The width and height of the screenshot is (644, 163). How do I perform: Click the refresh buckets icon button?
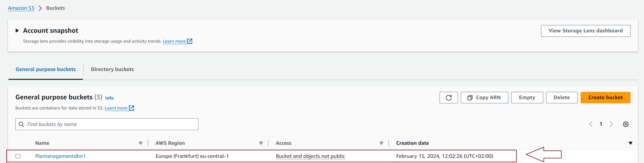[x=449, y=98]
